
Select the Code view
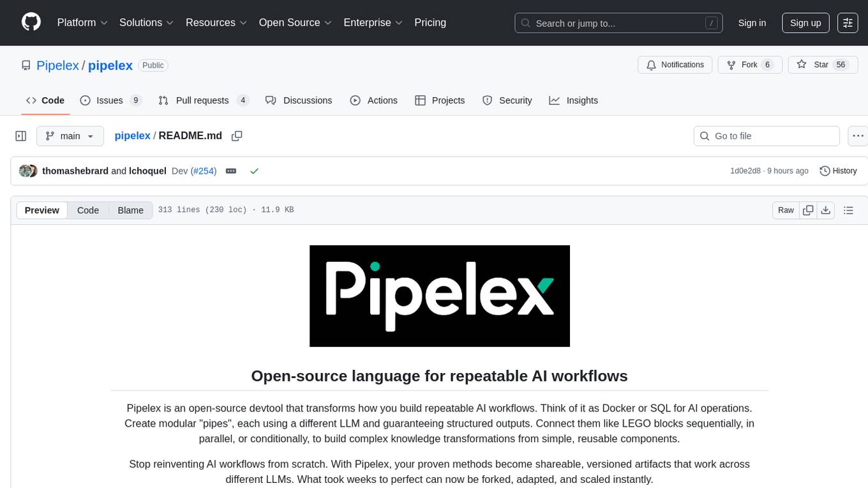88,210
